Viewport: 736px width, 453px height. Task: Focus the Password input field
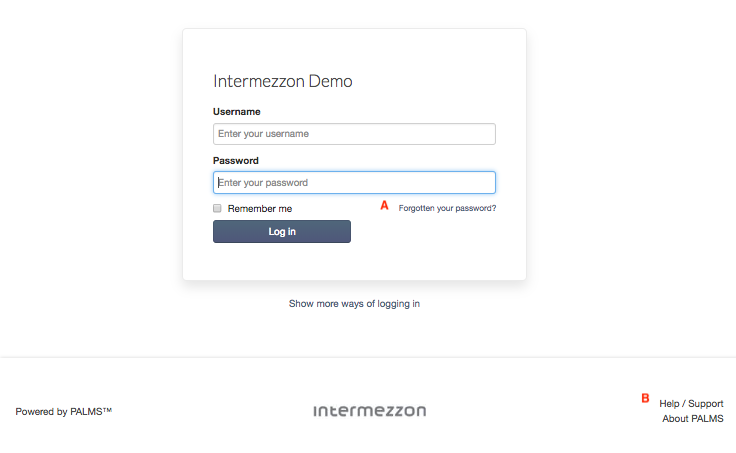coord(354,183)
